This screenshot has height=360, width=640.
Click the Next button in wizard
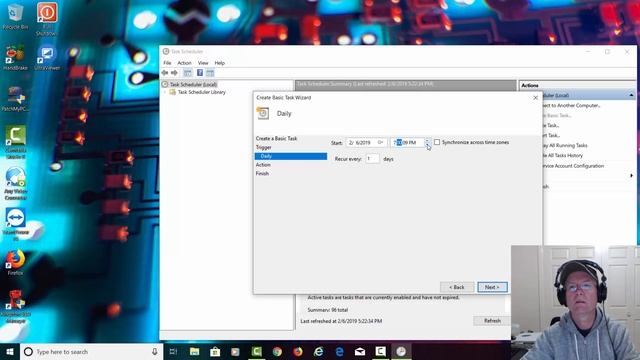tap(492, 287)
